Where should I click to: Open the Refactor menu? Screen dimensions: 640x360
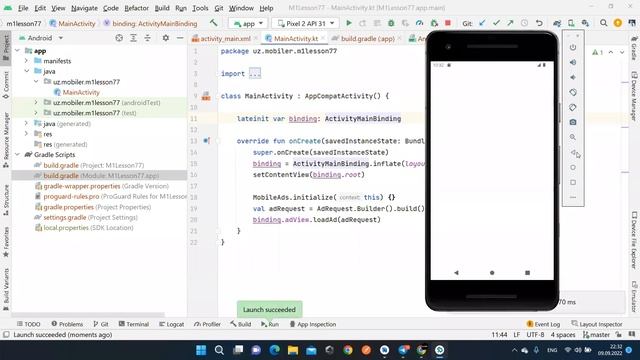(x=136, y=8)
